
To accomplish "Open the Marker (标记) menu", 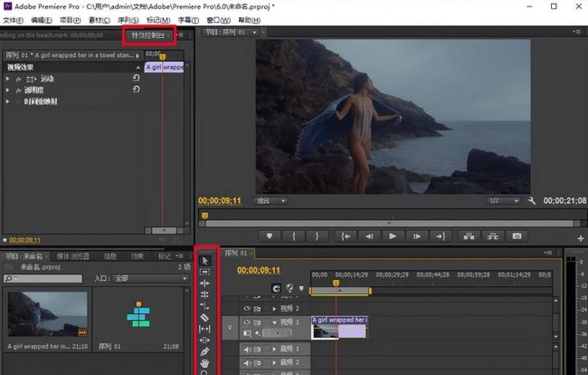I will click(158, 20).
